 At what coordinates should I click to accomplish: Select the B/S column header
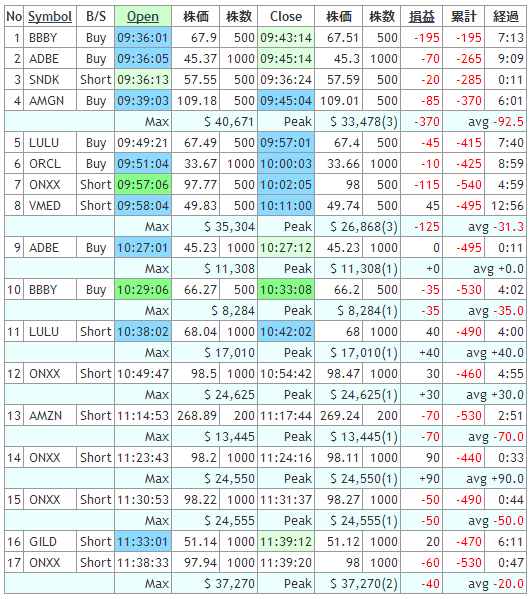pos(96,16)
